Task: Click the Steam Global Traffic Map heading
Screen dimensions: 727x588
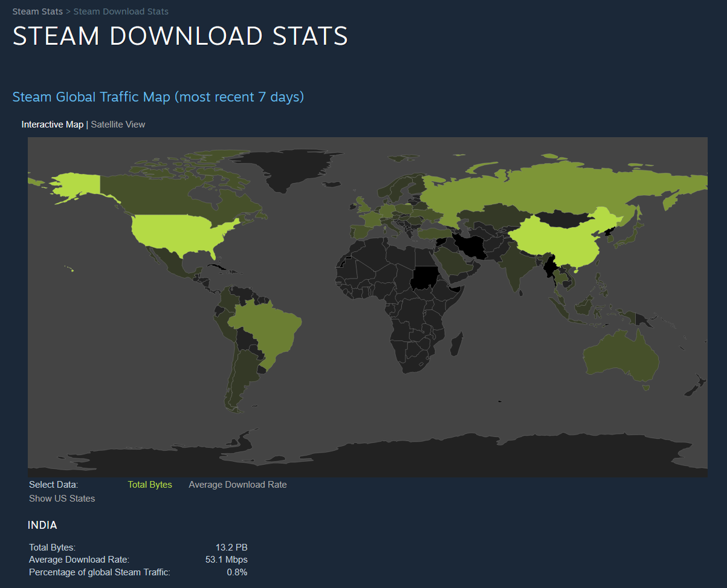Action: coord(158,97)
